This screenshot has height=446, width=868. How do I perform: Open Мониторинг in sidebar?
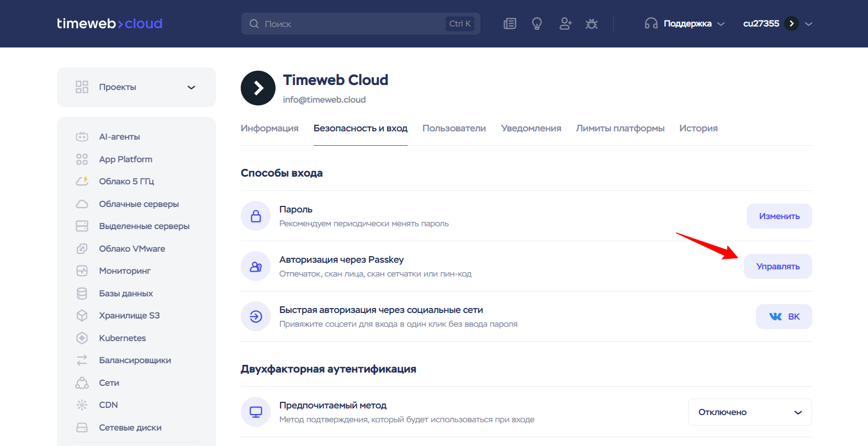pyautogui.click(x=125, y=271)
